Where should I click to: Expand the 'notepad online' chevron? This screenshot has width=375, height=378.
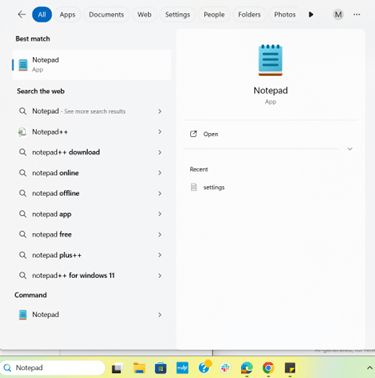click(x=160, y=173)
